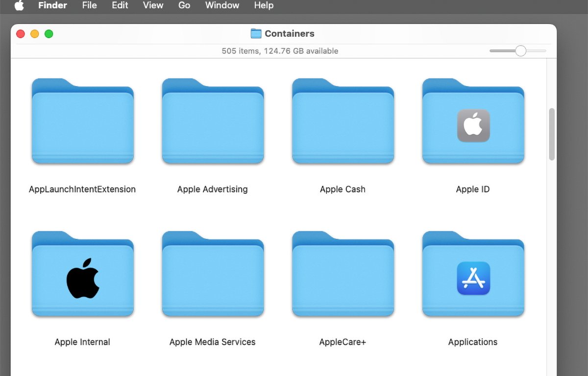The width and height of the screenshot is (588, 376).
Task: Open the Finder menu
Action: pos(52,6)
